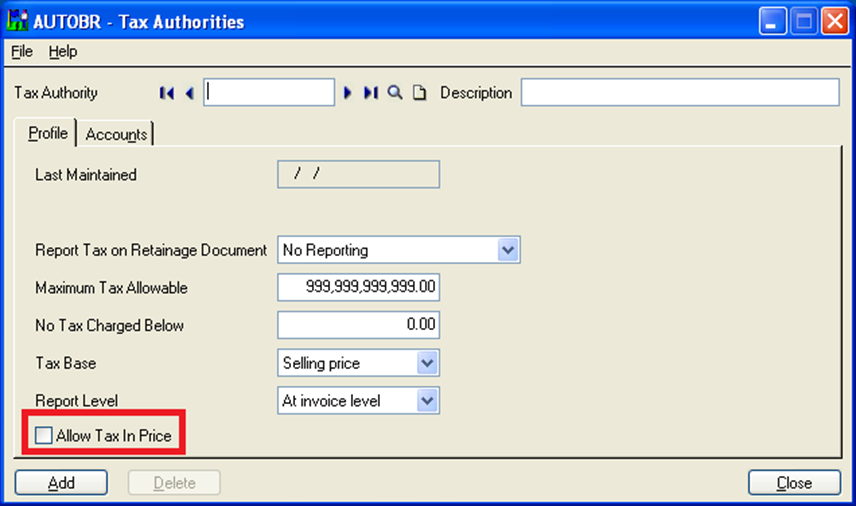Screen dimensions: 856x506
Task: Click the No Tax Charged Below field
Action: pos(358,325)
